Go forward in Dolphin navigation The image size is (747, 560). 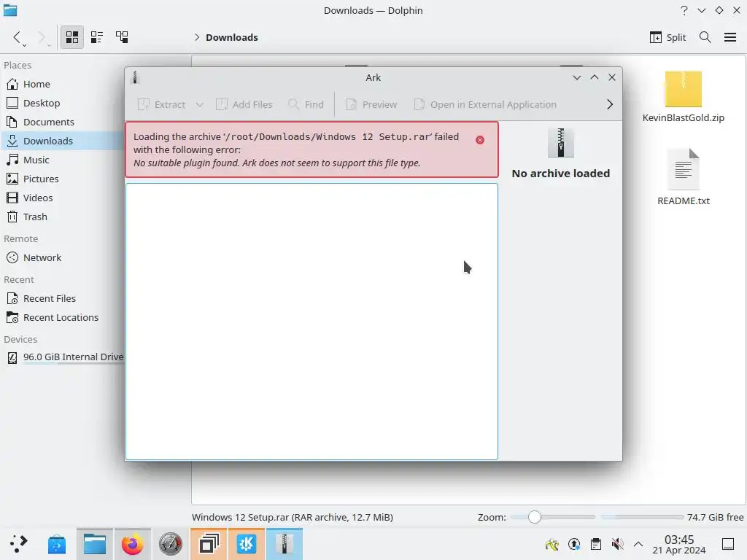pos(41,37)
